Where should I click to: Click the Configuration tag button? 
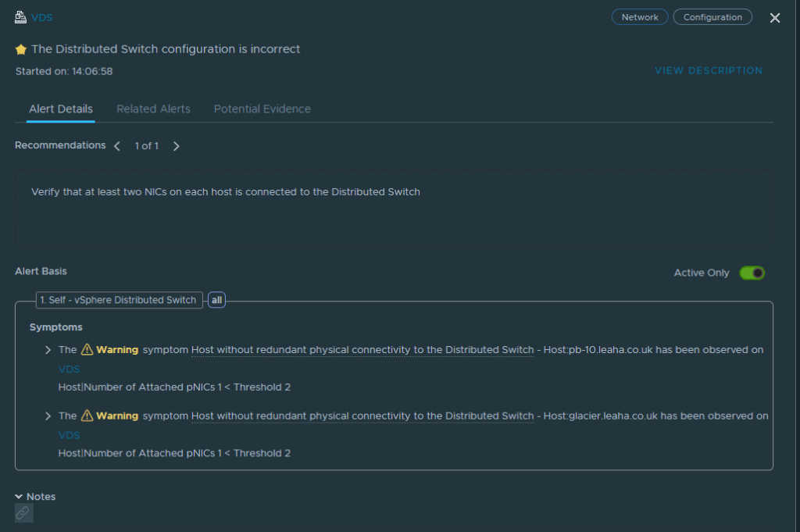click(712, 17)
